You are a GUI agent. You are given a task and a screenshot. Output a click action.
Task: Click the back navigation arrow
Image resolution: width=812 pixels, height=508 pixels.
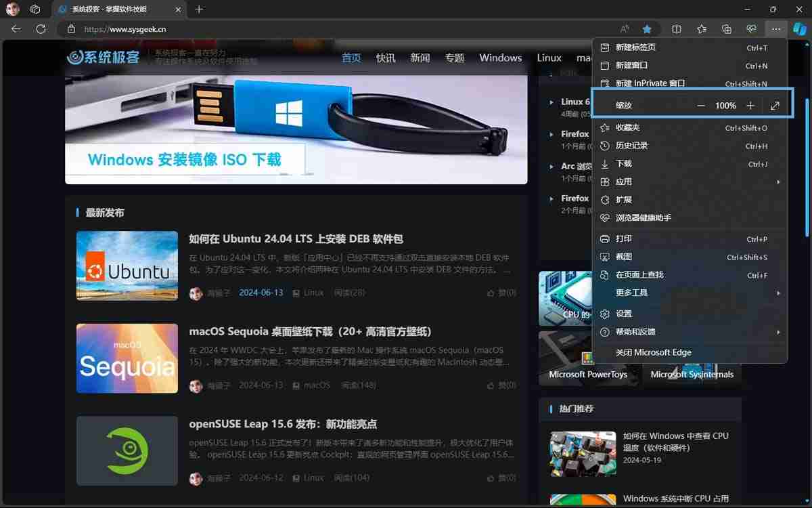pyautogui.click(x=15, y=29)
